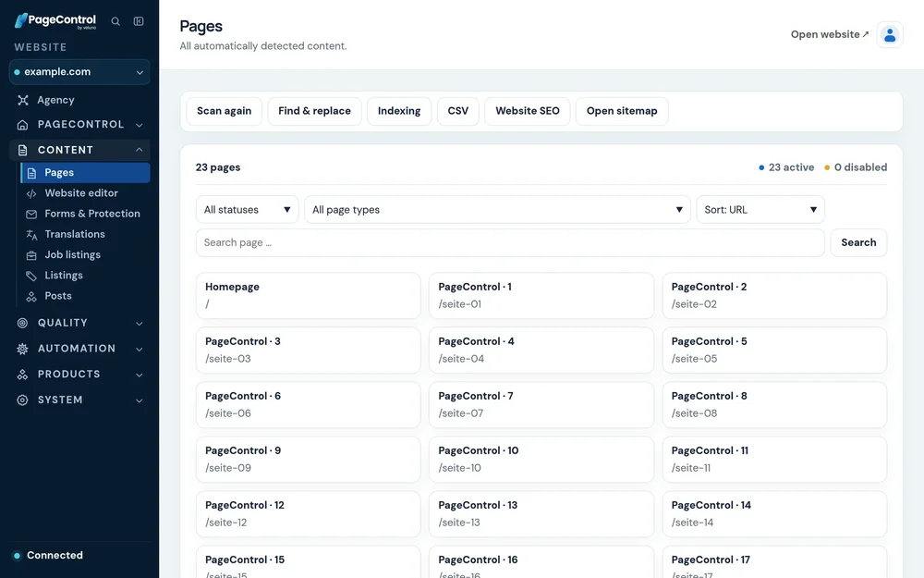The image size is (924, 578).
Task: Click the Translations language icon
Action: 31,235
